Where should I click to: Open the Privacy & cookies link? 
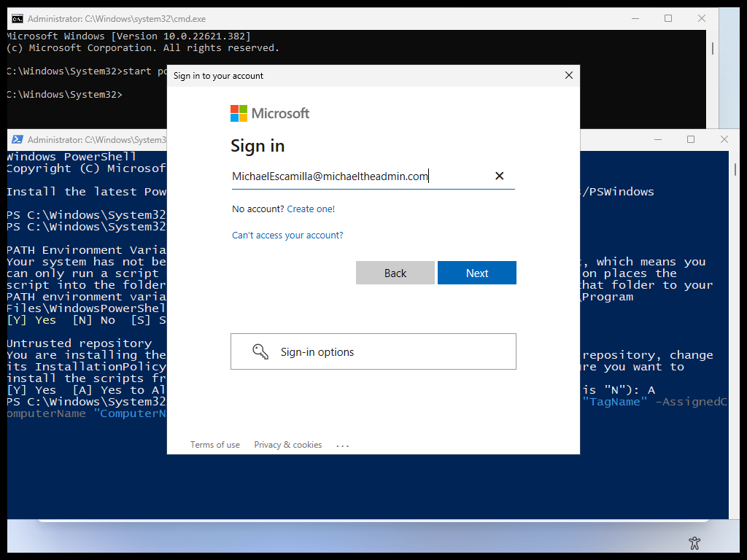click(287, 445)
